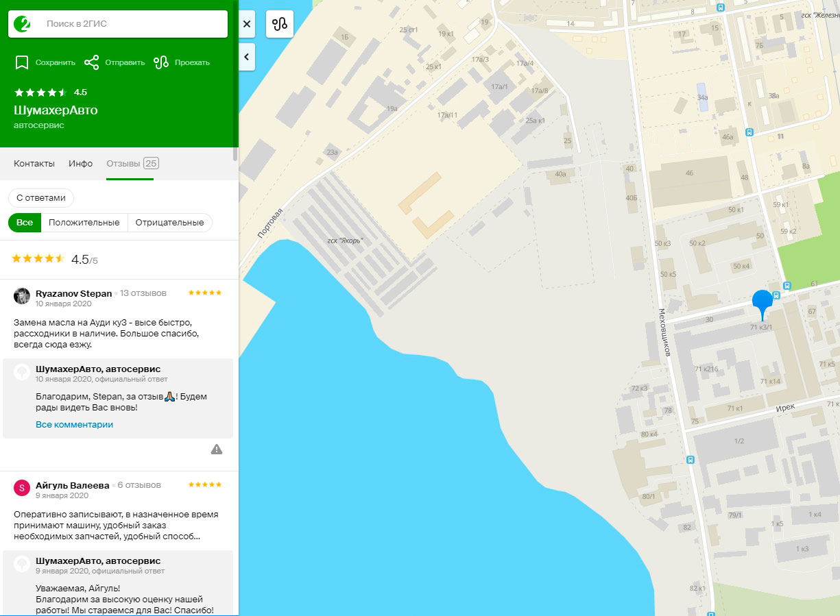Viewport: 840px width, 616px height.
Task: Open the Контакты tab
Action: pos(34,164)
